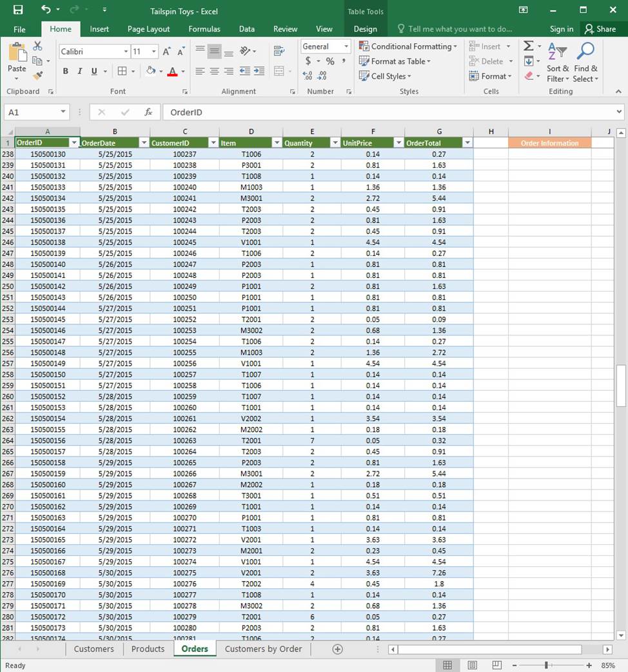Viewport: 628px width, 672px height.
Task: Click the Increase Font Size icon
Action: 166,52
